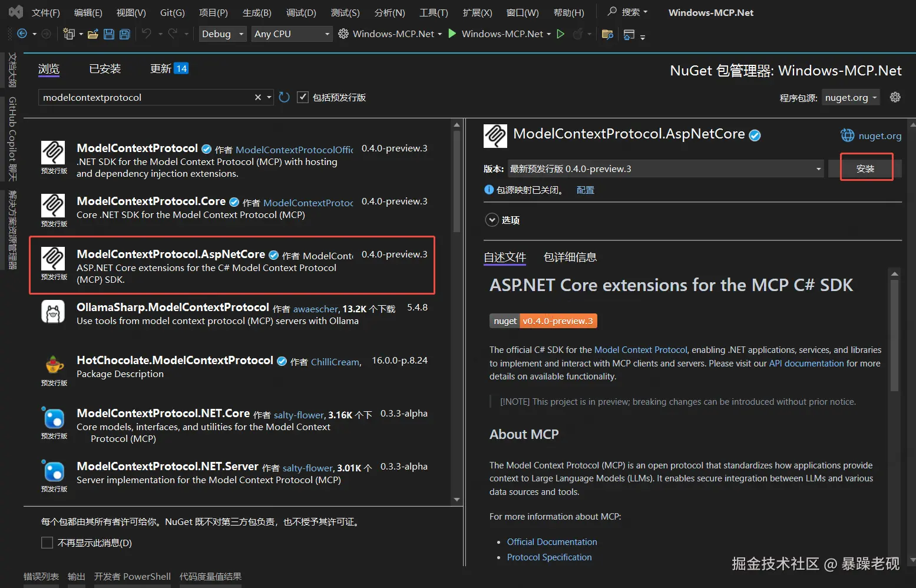The width and height of the screenshot is (916, 588).
Task: Open the Debug configuration dropdown
Action: (223, 34)
